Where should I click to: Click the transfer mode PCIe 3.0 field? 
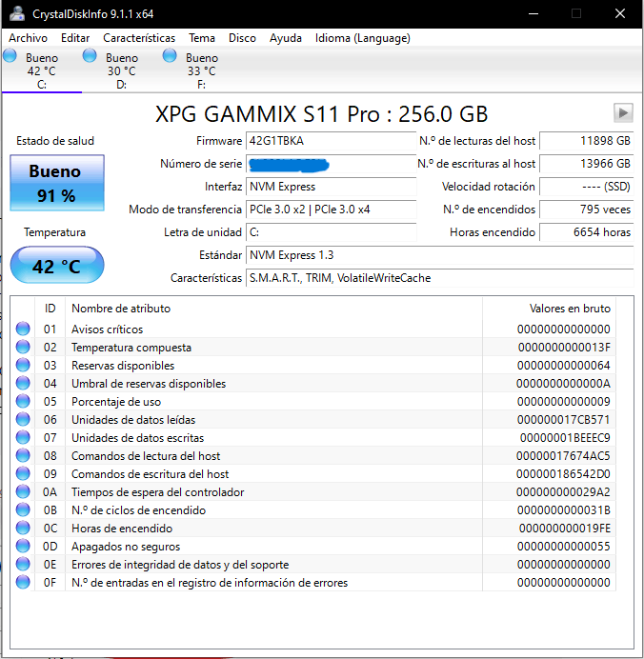(331, 210)
